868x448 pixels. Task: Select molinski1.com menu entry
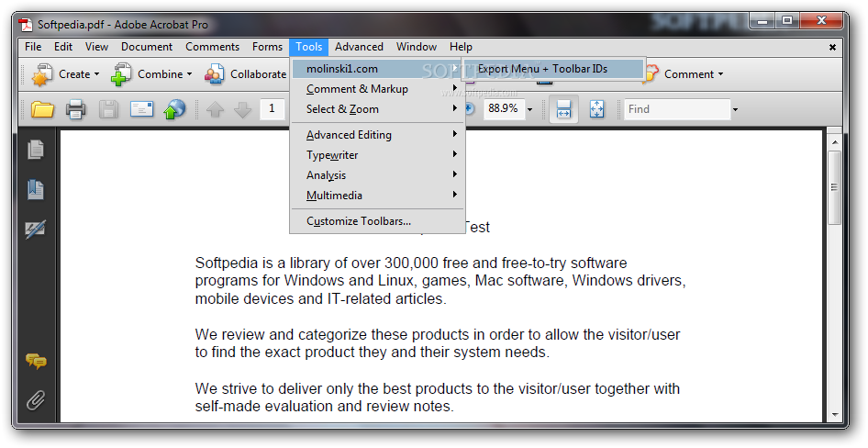coord(377,69)
